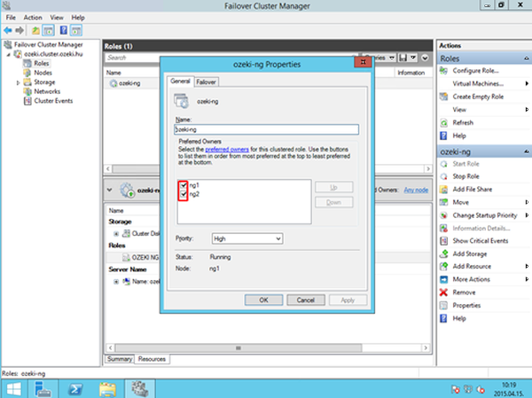This screenshot has width=532, height=398.
Task: Select the General tab
Action: point(180,81)
